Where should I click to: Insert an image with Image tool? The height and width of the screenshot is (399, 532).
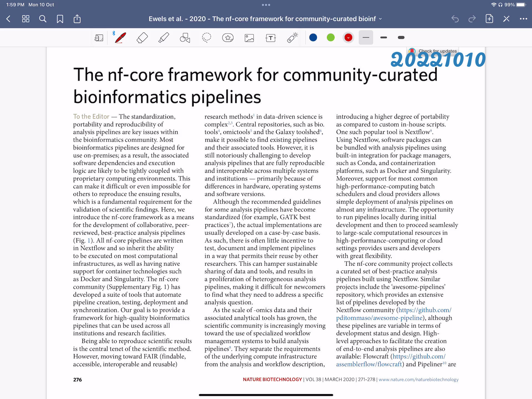tap(249, 38)
